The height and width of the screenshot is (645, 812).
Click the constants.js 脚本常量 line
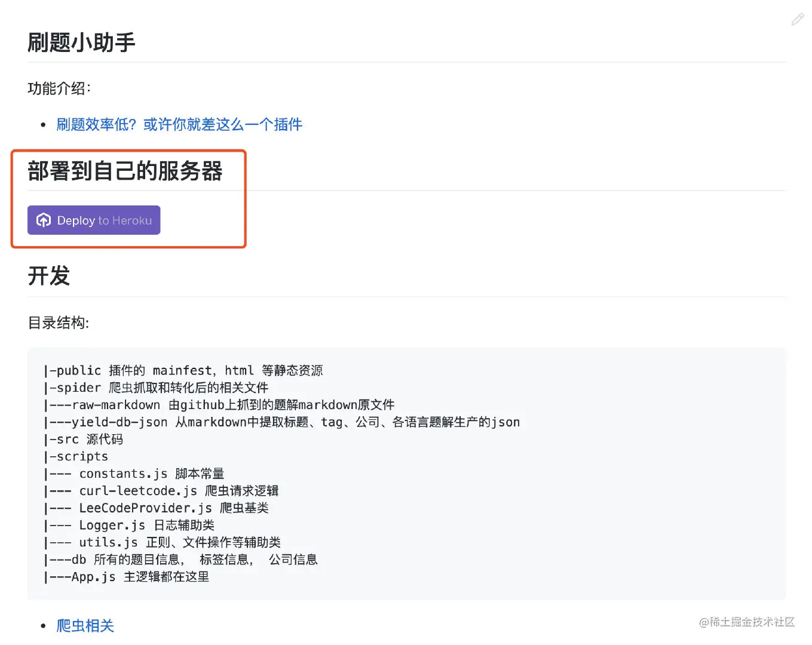click(x=134, y=474)
